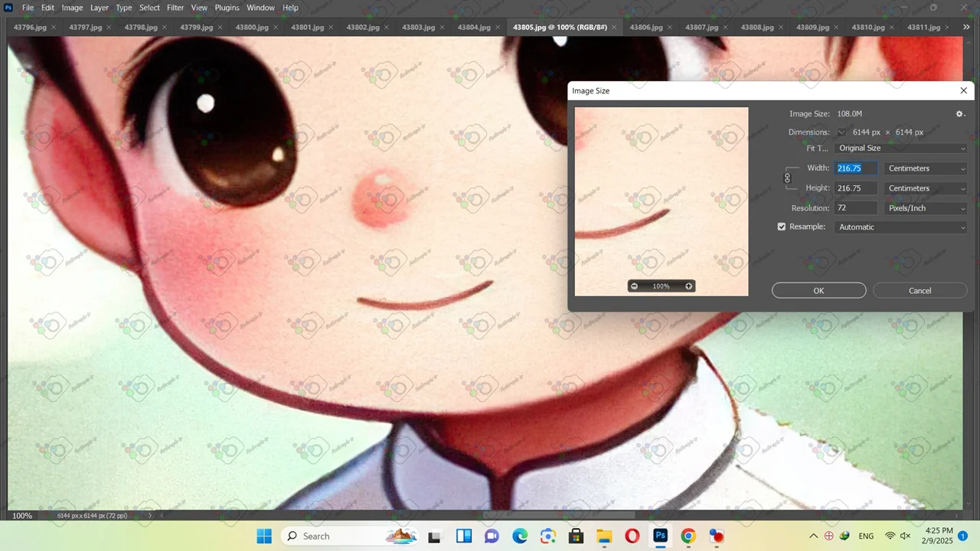Zoom in preview with the plus icon

(688, 286)
